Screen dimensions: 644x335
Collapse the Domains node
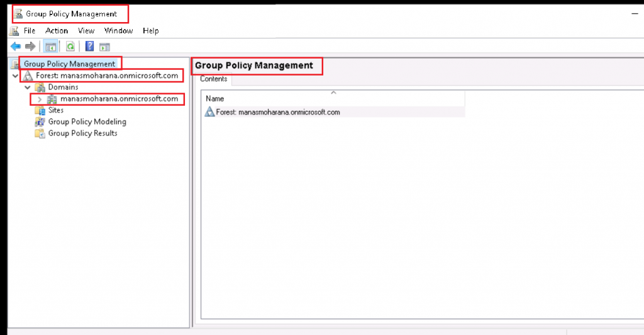(x=28, y=88)
